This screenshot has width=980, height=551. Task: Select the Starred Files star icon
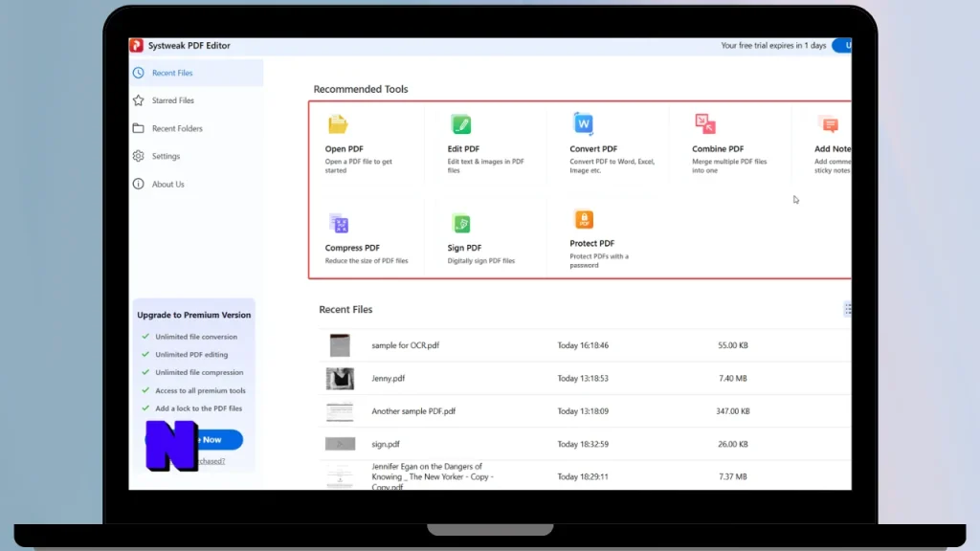138,99
